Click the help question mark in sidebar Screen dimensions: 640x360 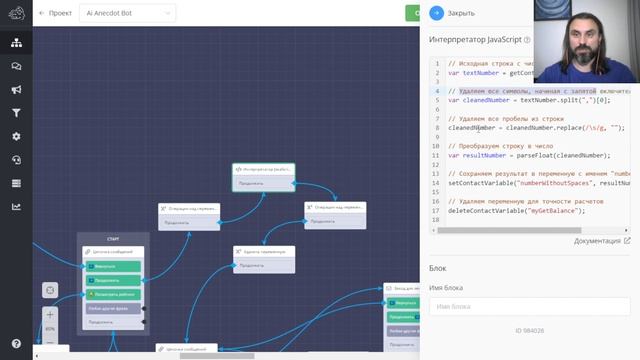coord(16,344)
